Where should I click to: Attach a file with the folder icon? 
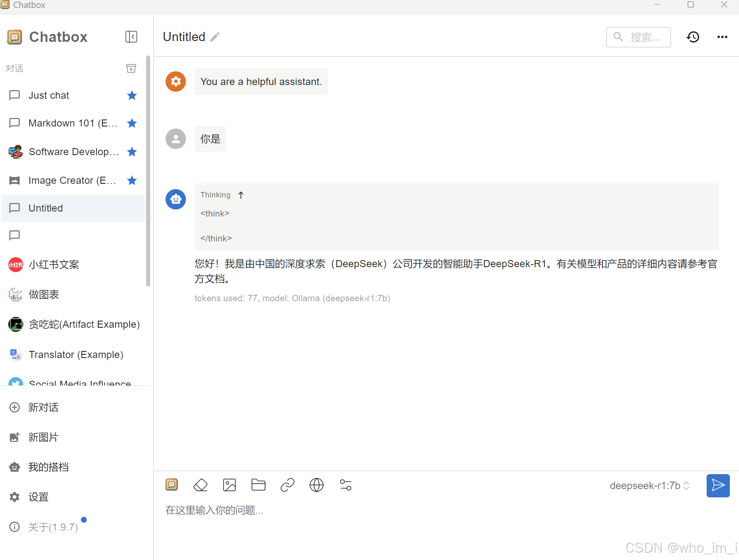coord(259,485)
